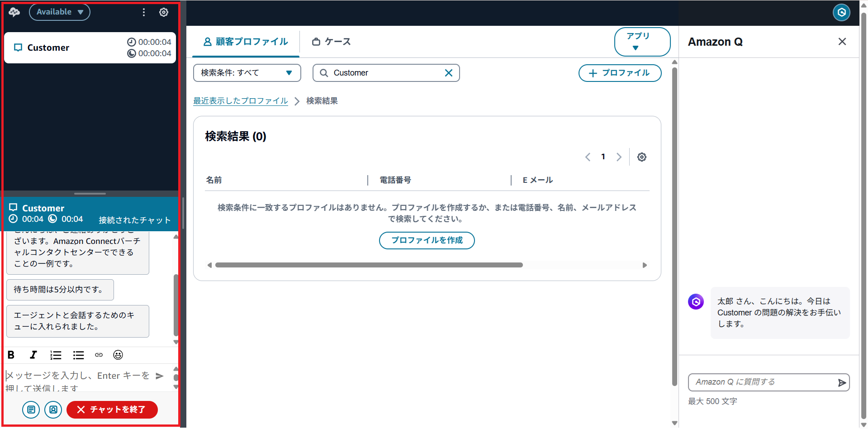The height and width of the screenshot is (429, 868).
Task: Insert a numbered list in chat
Action: coord(56,355)
